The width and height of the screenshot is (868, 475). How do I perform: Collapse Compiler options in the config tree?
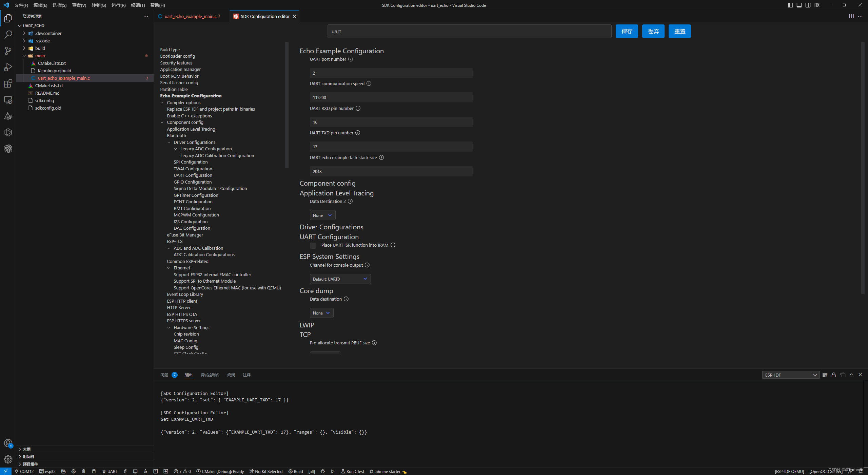point(162,103)
